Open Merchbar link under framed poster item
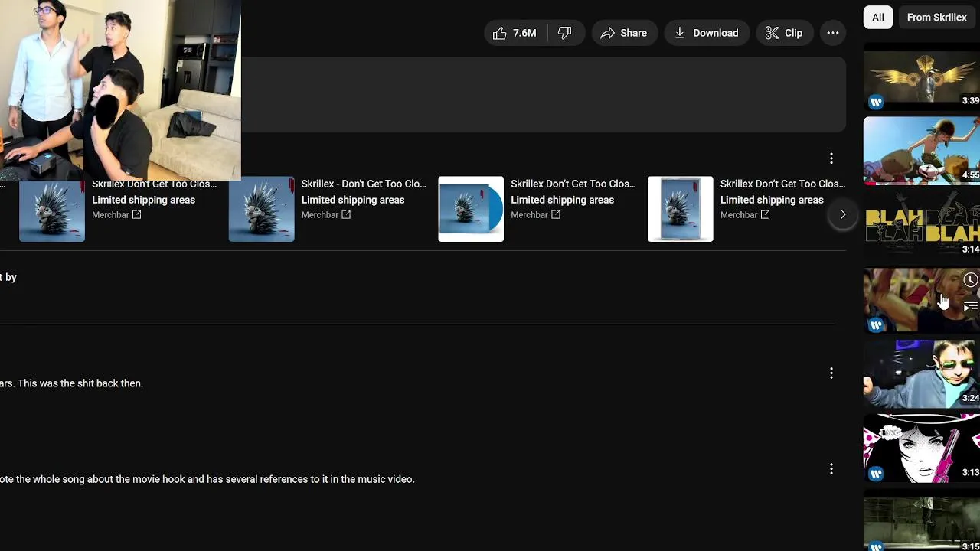The height and width of the screenshot is (551, 980). click(745, 215)
